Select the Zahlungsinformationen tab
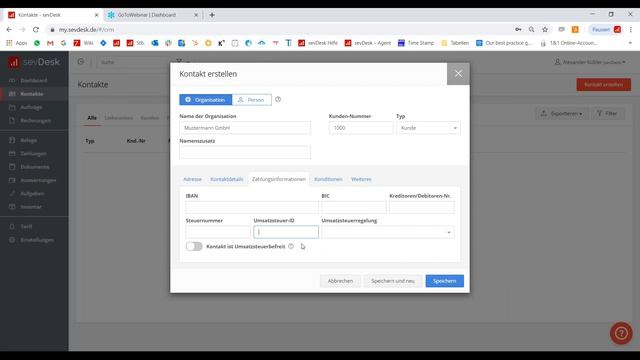The height and width of the screenshot is (360, 640). click(x=279, y=179)
